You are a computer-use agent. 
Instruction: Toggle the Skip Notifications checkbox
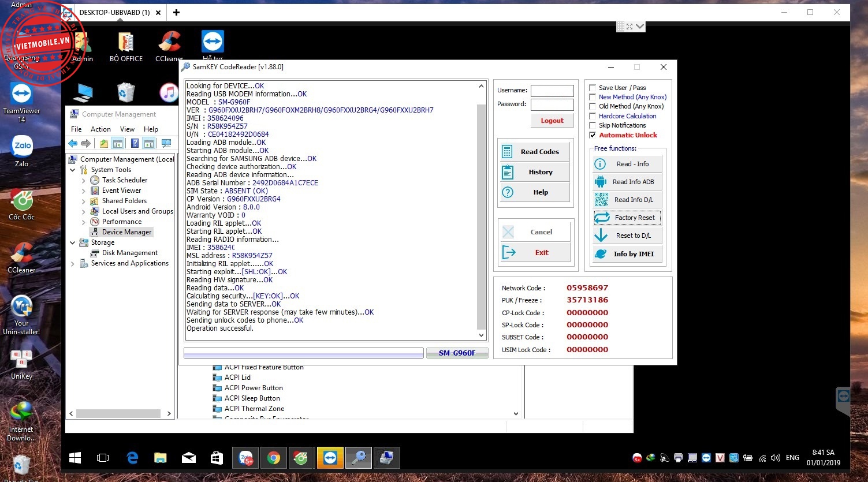point(593,125)
